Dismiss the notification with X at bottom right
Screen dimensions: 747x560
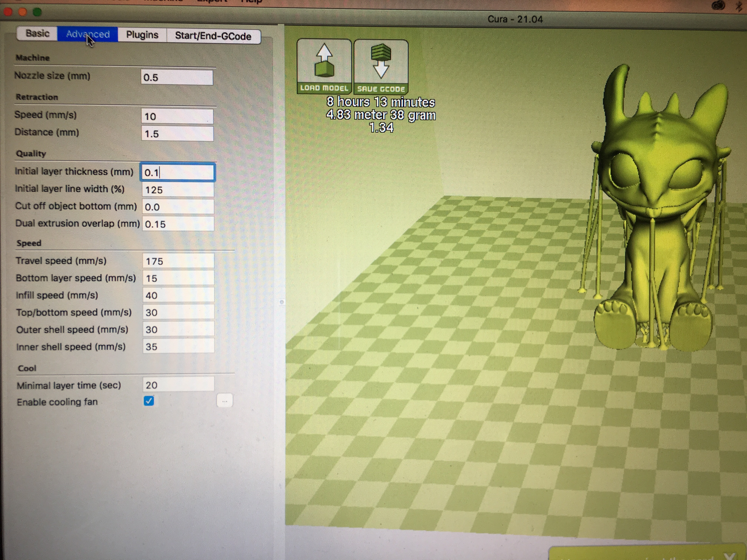pyautogui.click(x=729, y=556)
